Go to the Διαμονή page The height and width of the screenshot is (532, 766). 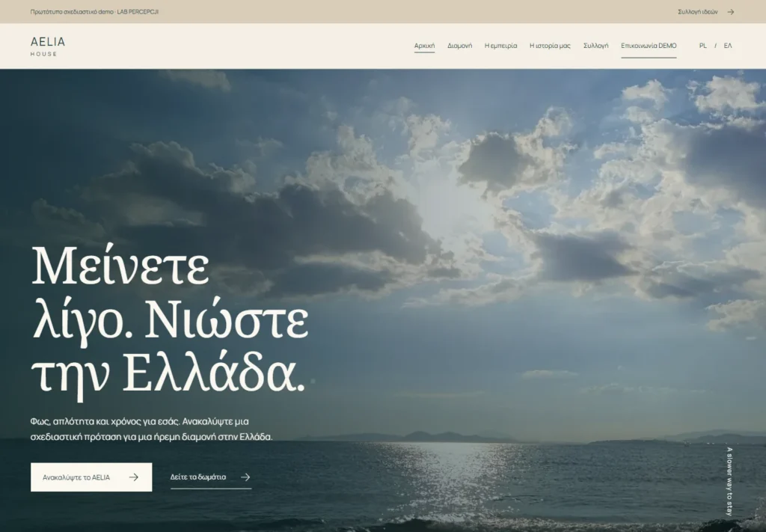tap(460, 46)
